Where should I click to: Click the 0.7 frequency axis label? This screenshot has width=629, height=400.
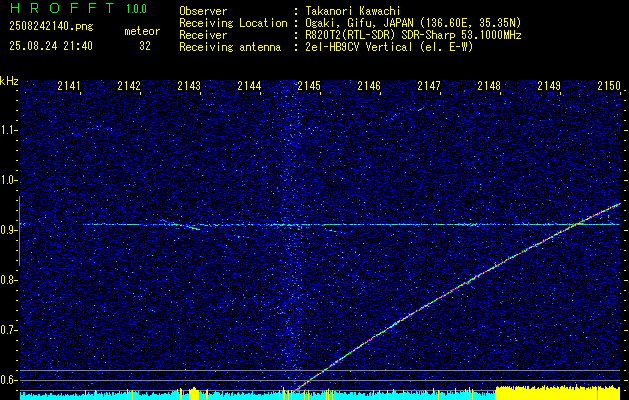(x=7, y=330)
